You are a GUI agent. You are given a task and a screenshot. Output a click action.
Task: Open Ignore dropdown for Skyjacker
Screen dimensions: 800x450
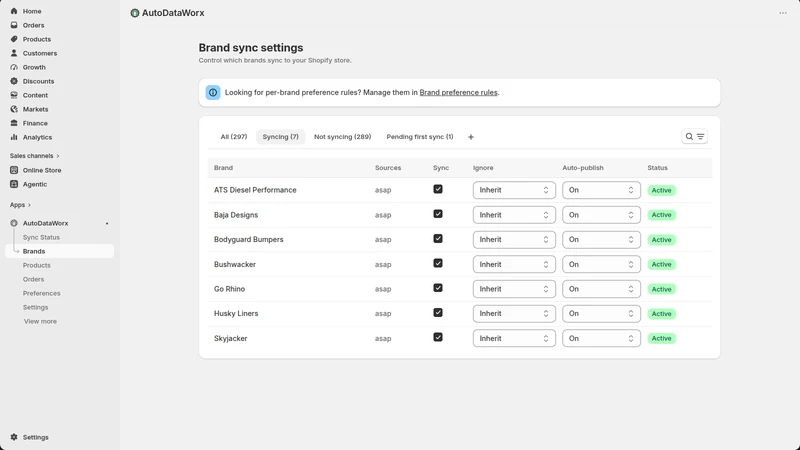(x=514, y=338)
